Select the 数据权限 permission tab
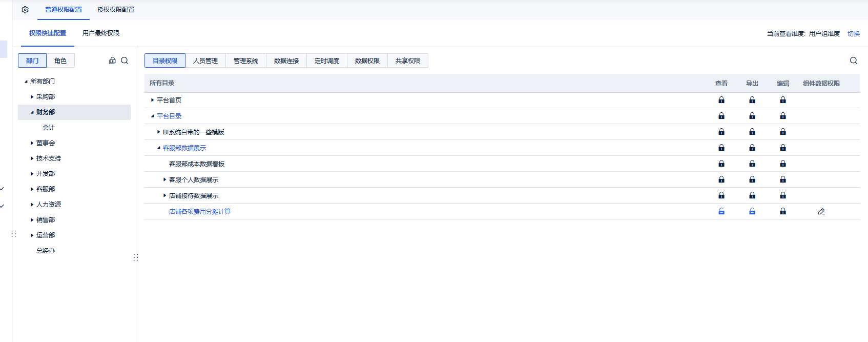The image size is (868, 342). (367, 61)
